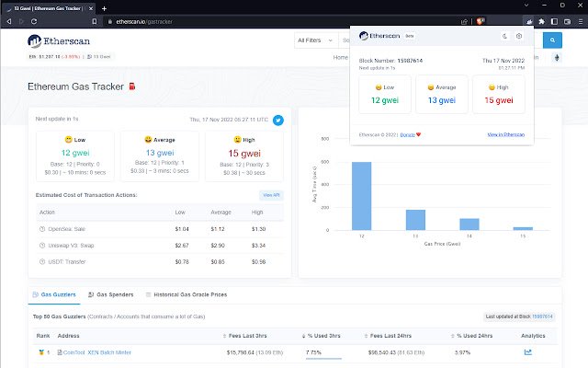Open Historical Gas Oracle Prices tab
Image resolution: width=588 pixels, height=368 pixels.
[x=188, y=294]
